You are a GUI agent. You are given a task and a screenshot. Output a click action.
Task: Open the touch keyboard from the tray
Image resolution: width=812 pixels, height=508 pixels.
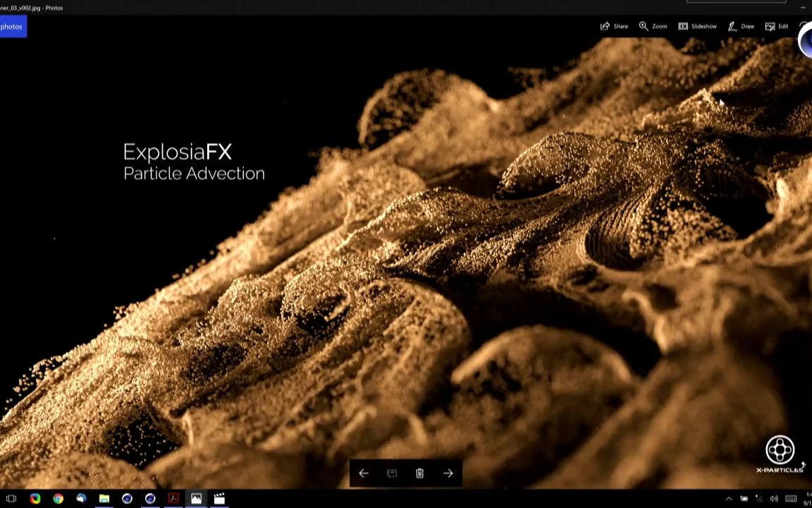pos(791,499)
